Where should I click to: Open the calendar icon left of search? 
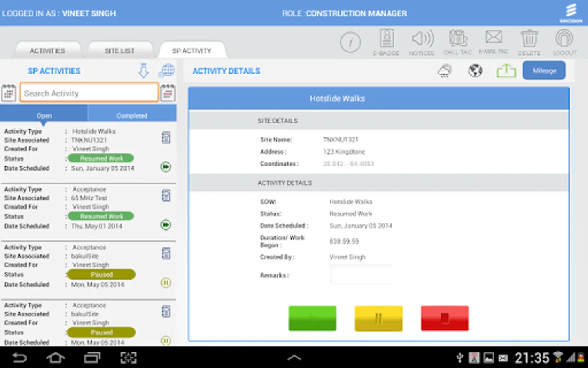[x=9, y=93]
